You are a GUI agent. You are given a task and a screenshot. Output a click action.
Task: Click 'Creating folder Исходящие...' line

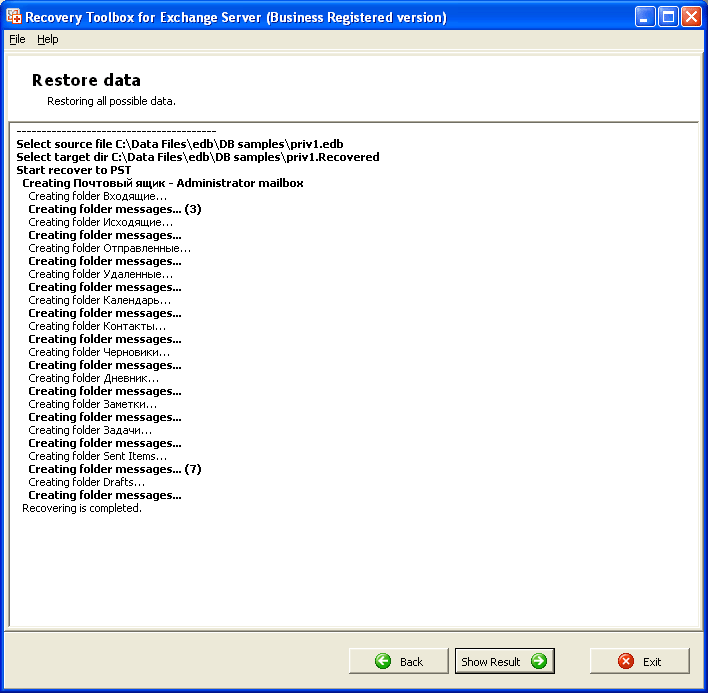tap(100, 222)
